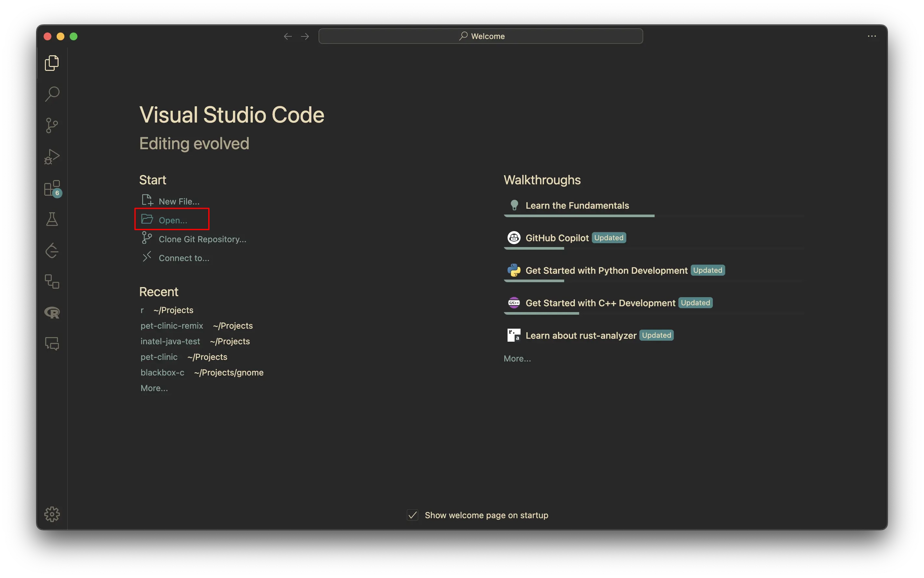The width and height of the screenshot is (924, 578).
Task: Open the Extensions view with badge 6
Action: [x=52, y=188]
